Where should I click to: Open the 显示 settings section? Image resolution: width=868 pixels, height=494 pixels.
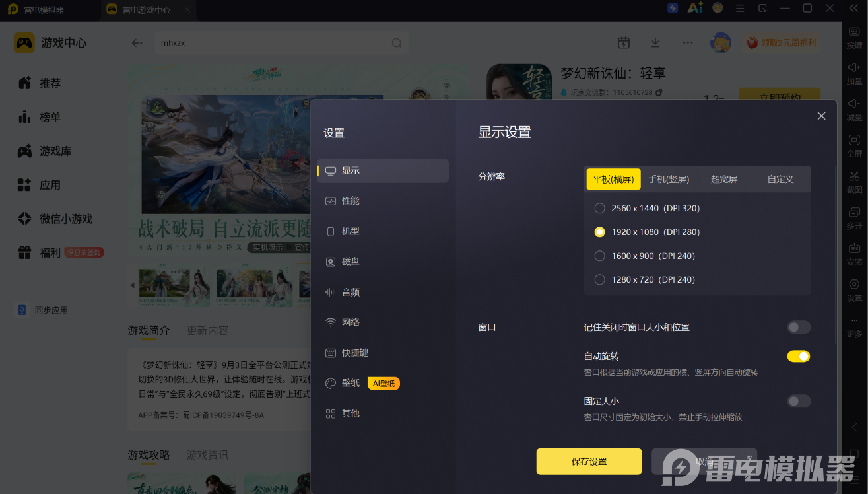[383, 170]
